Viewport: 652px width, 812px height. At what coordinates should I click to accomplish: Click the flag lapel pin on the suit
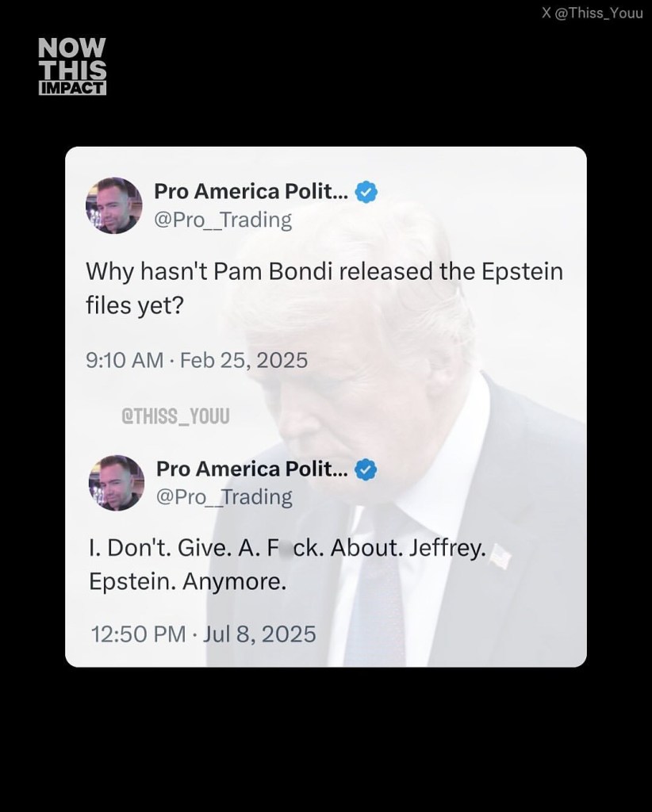(500, 557)
